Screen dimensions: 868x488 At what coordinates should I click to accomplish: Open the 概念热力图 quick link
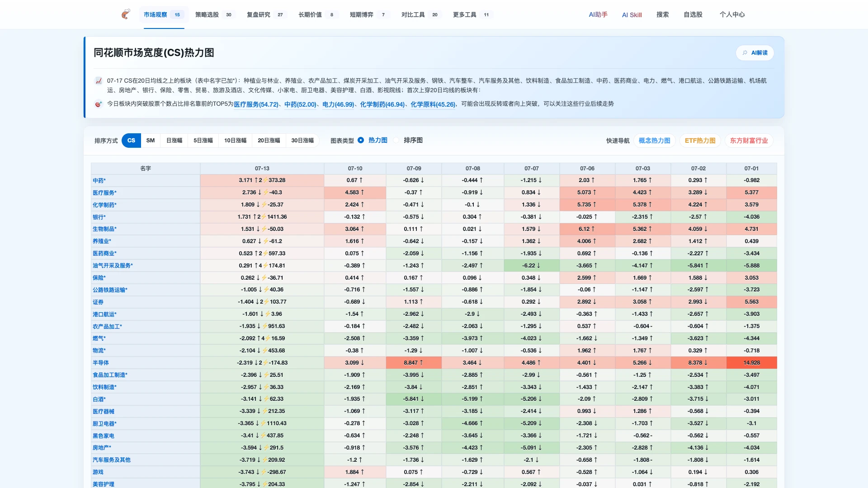(x=654, y=141)
